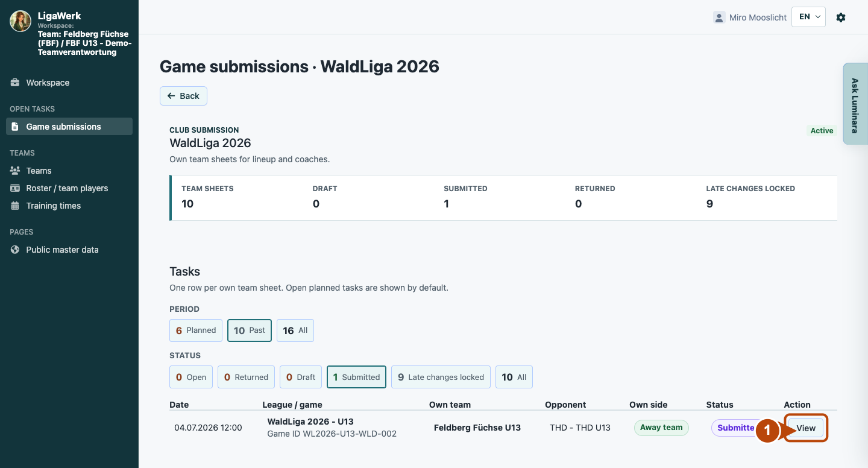
Task: Click the WaldLiga 2026 - U13 league text
Action: click(310, 422)
